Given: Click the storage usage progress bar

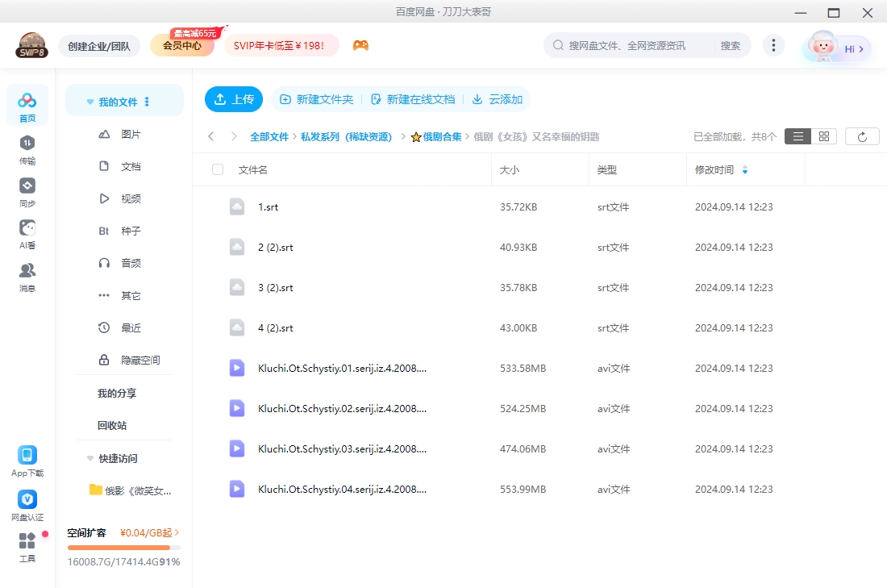Looking at the screenshot, I should [x=124, y=548].
